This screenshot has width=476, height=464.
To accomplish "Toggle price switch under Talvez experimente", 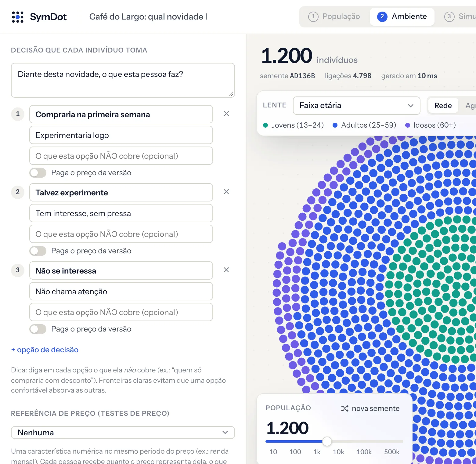I will click(x=38, y=251).
